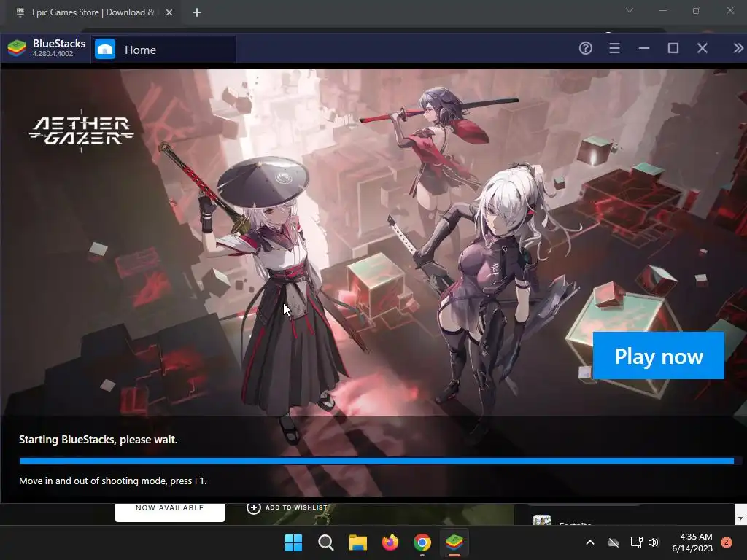Open File Explorer from the taskbar
The height and width of the screenshot is (560, 747).
click(x=357, y=542)
